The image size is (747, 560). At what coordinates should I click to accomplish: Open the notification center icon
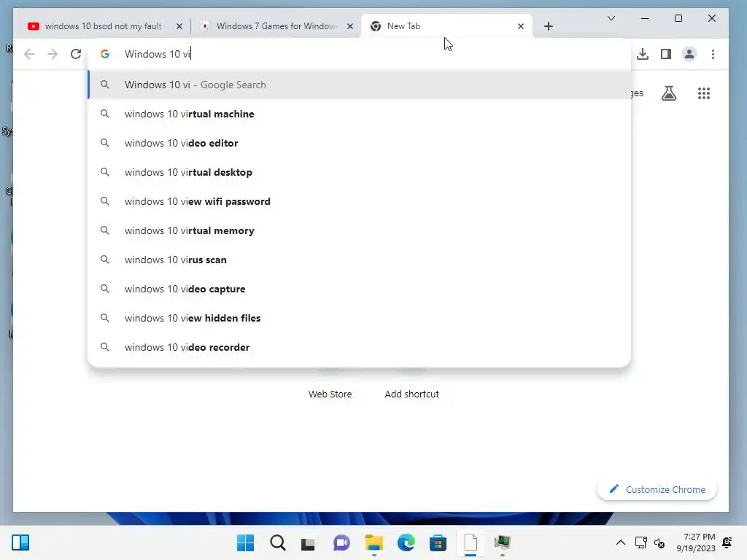click(x=727, y=542)
